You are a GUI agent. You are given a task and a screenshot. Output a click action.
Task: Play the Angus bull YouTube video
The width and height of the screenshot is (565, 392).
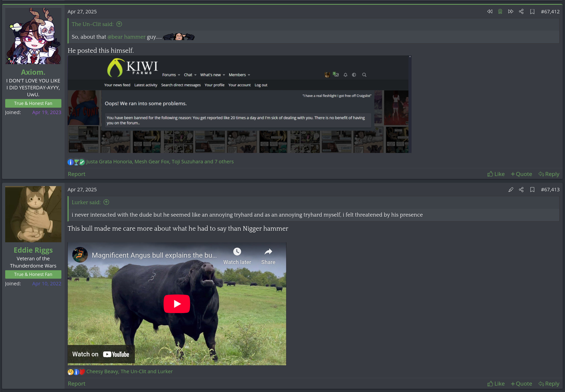pyautogui.click(x=177, y=304)
